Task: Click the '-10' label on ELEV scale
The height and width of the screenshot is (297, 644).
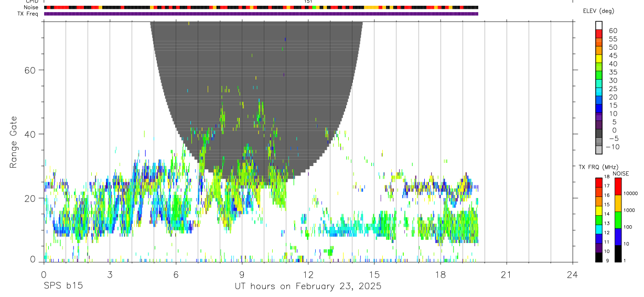Action: pos(612,147)
